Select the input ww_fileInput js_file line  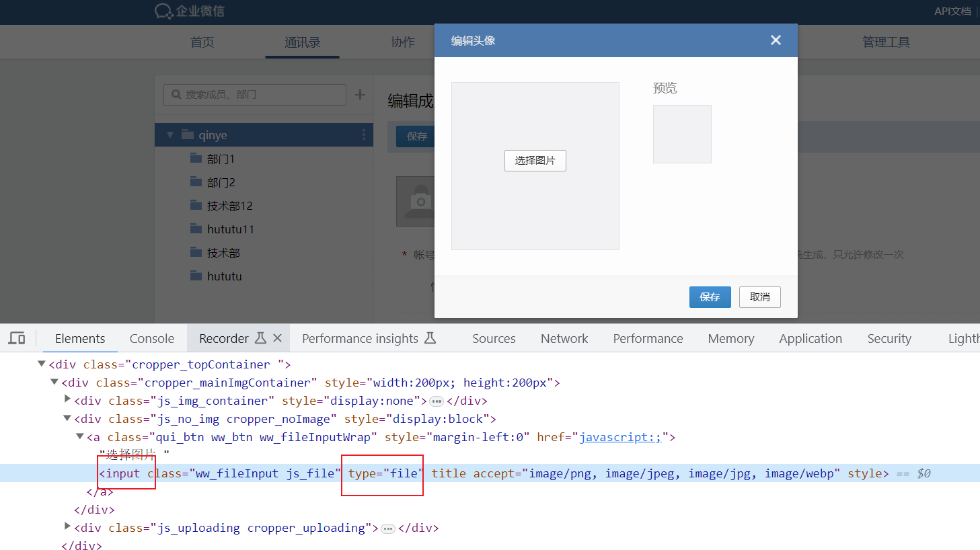coord(490,473)
